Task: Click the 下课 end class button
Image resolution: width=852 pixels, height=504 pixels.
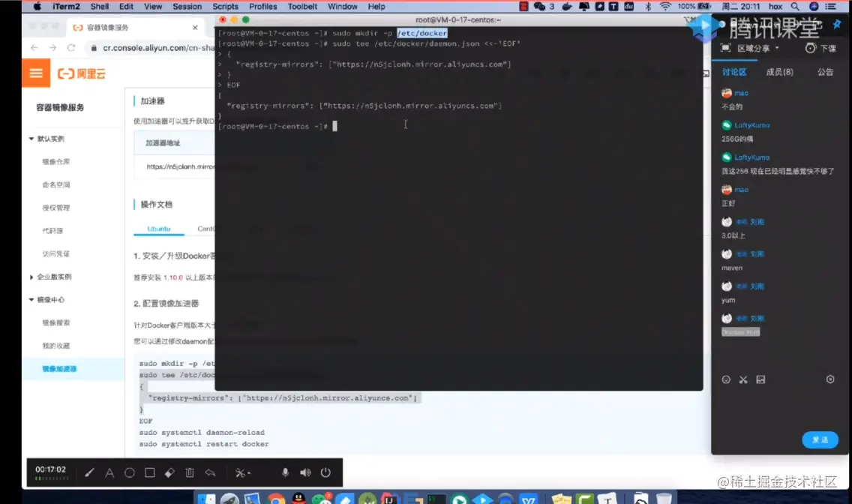Action: (820, 48)
